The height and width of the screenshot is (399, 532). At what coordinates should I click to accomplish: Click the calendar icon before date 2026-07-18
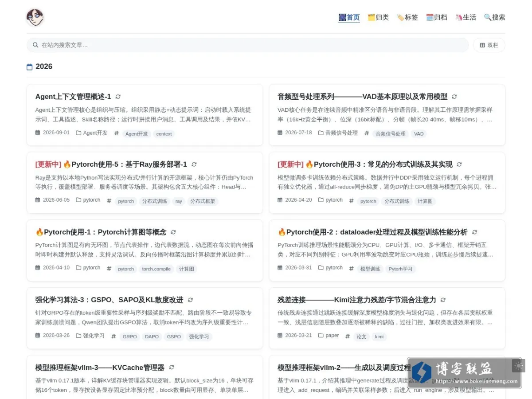[280, 133]
